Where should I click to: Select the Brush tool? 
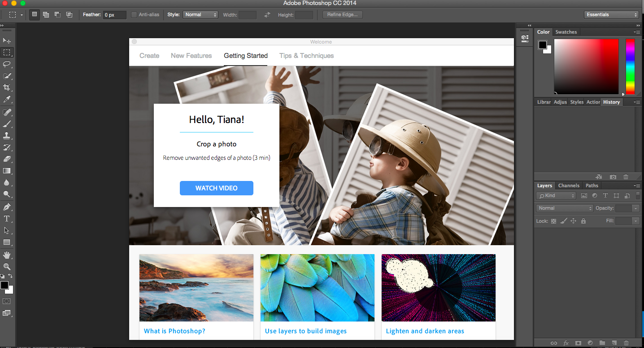click(7, 124)
